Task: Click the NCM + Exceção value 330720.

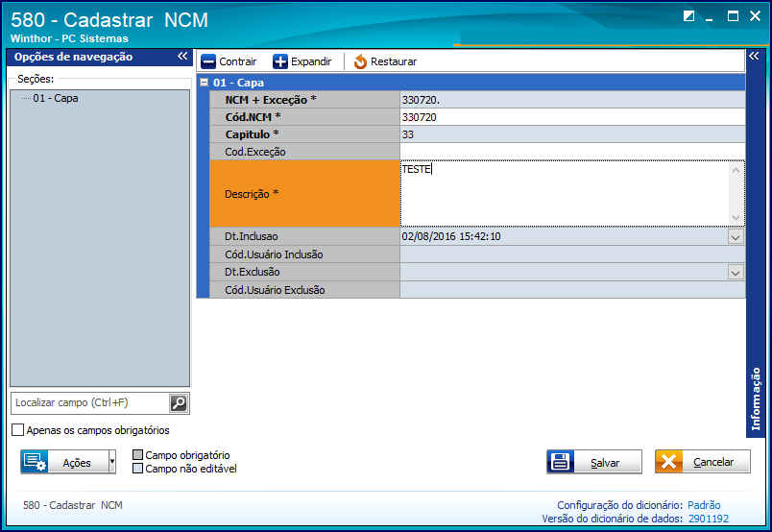Action: tap(572, 100)
